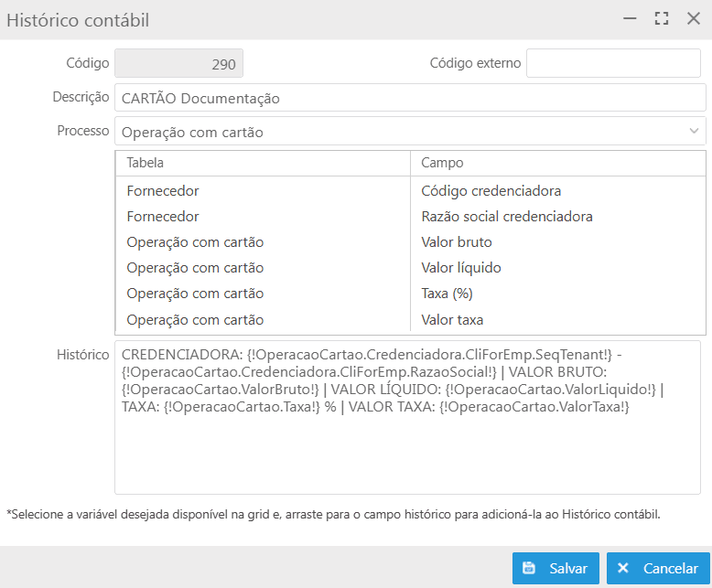
Task: Click the Código field showing 290
Action: click(178, 64)
